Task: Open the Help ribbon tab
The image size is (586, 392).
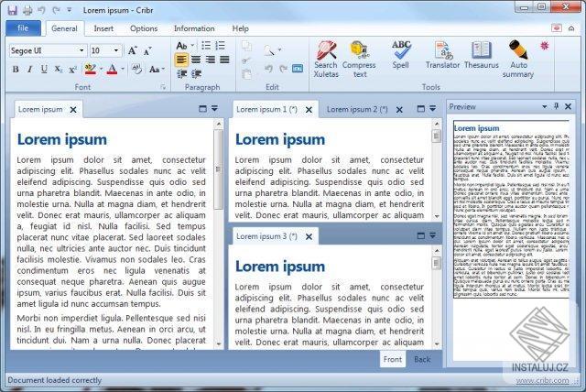Action: coord(240,28)
